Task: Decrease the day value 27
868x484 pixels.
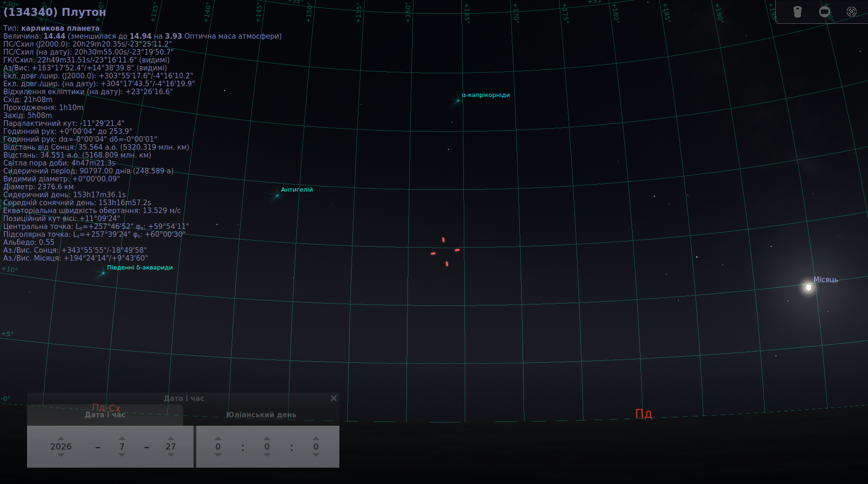Action: pos(171,455)
